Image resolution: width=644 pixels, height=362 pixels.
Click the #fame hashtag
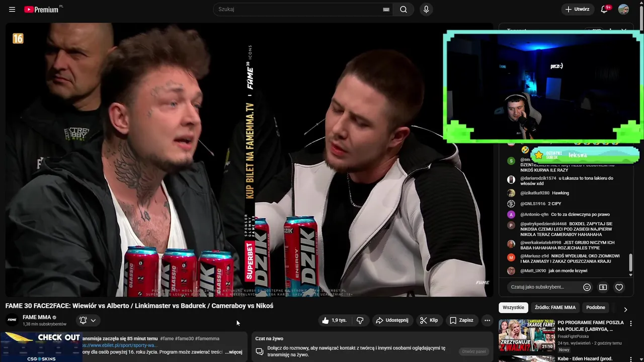click(x=167, y=338)
